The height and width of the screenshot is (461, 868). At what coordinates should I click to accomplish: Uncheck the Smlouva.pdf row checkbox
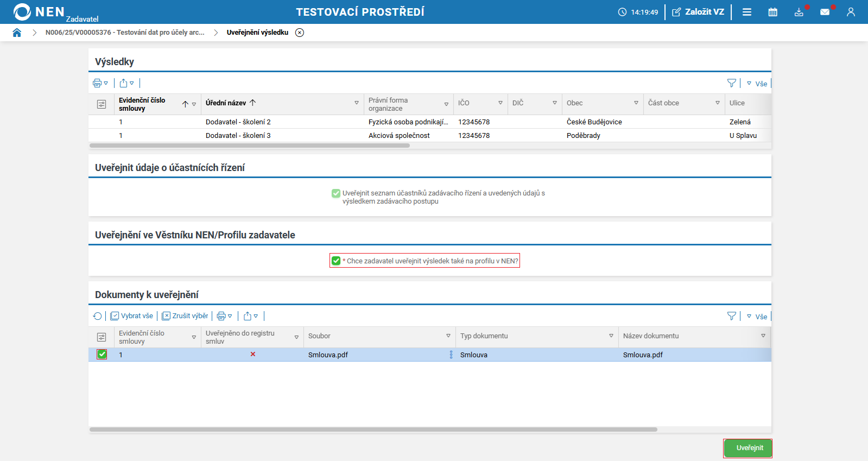[x=102, y=355]
